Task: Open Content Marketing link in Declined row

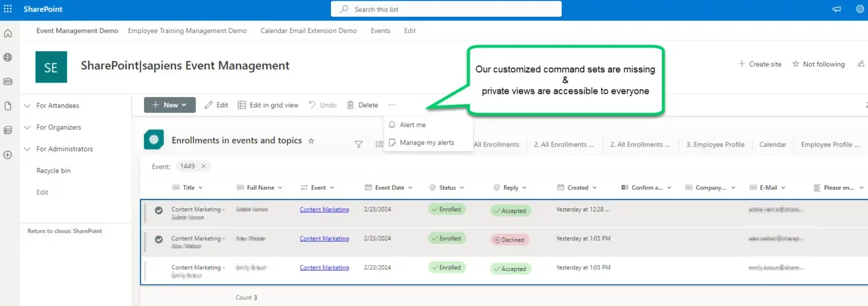Action: [x=324, y=239]
